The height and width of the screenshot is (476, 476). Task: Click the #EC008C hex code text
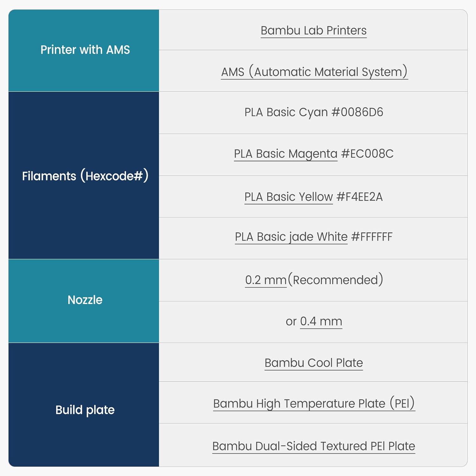367,154
